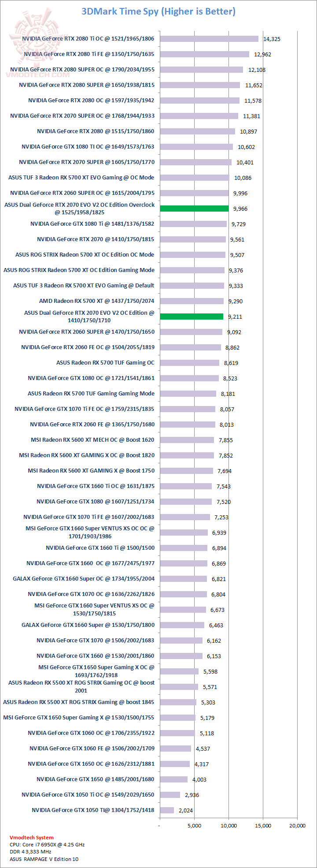The width and height of the screenshot is (317, 868).
Task: Click the CPU Core i7 6950X text
Action: coord(47,845)
